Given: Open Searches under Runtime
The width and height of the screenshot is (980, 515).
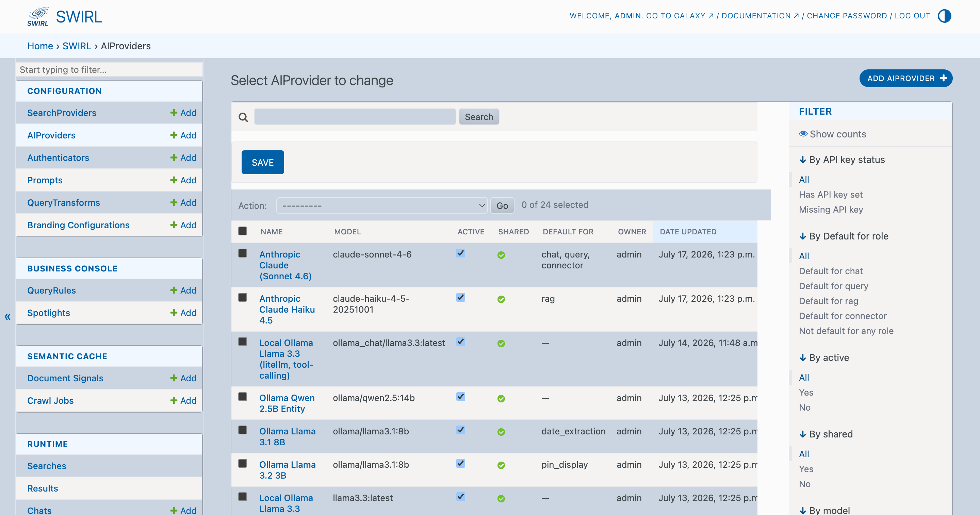Looking at the screenshot, I should click(47, 466).
